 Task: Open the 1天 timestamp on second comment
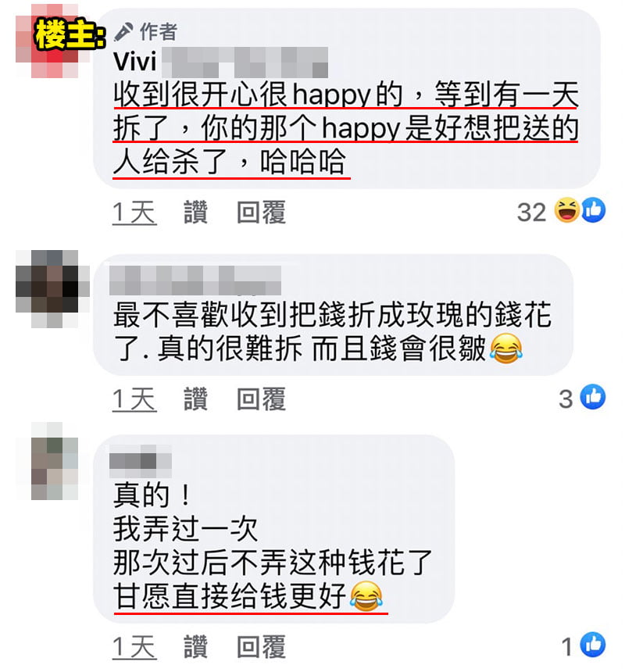click(x=134, y=399)
